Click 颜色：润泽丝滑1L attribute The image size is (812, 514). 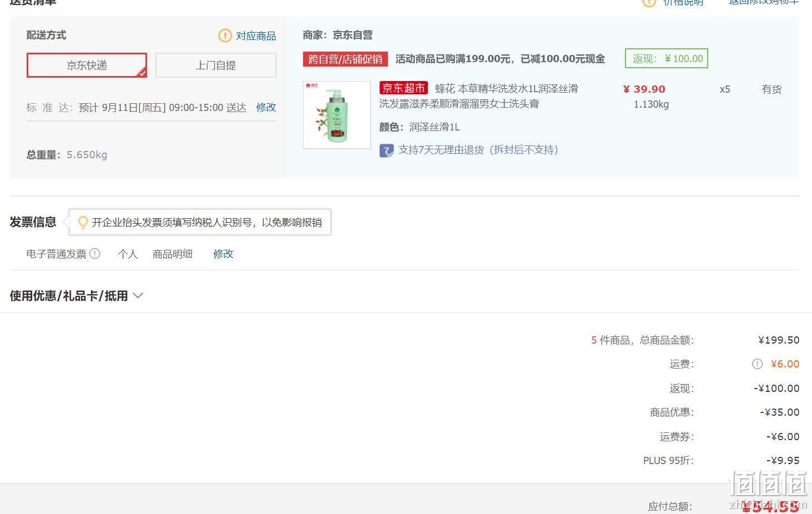pos(420,127)
